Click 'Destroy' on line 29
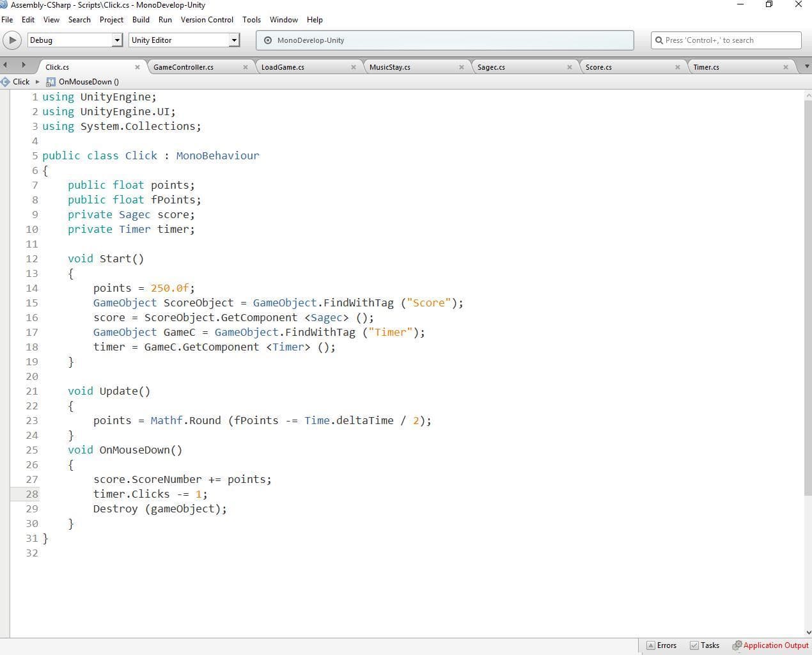Image resolution: width=812 pixels, height=655 pixels. pyautogui.click(x=115, y=509)
